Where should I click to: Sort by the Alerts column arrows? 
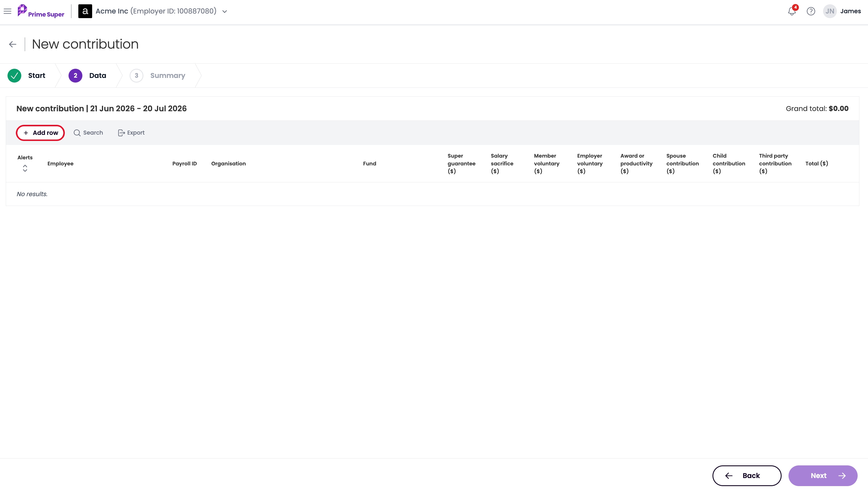coord(25,168)
